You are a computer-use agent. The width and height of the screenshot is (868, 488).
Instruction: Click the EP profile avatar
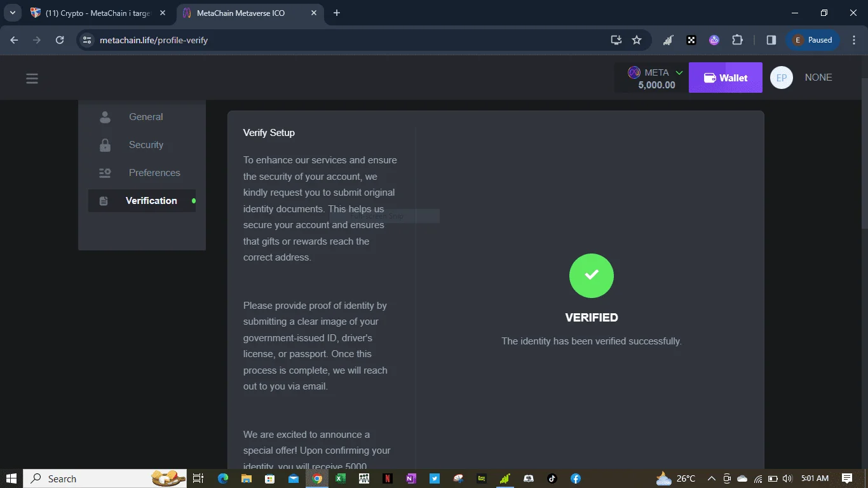(x=781, y=78)
